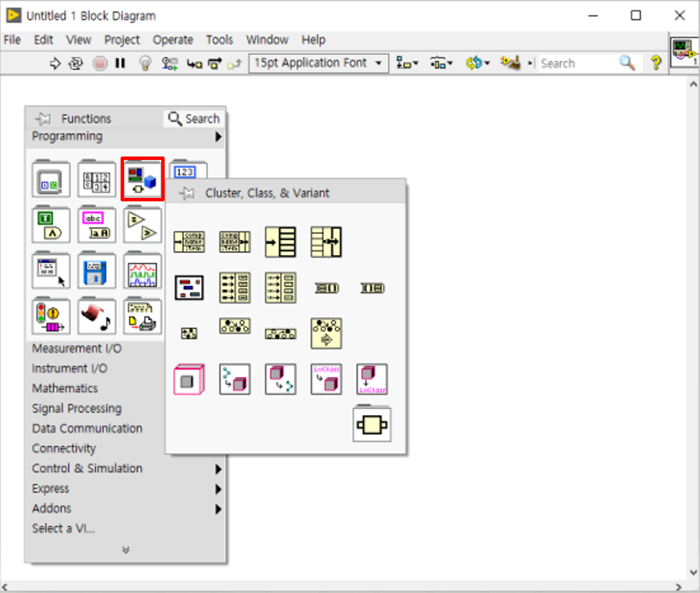The image size is (700, 593).
Task: Click the Context Help question mark
Action: pos(655,63)
